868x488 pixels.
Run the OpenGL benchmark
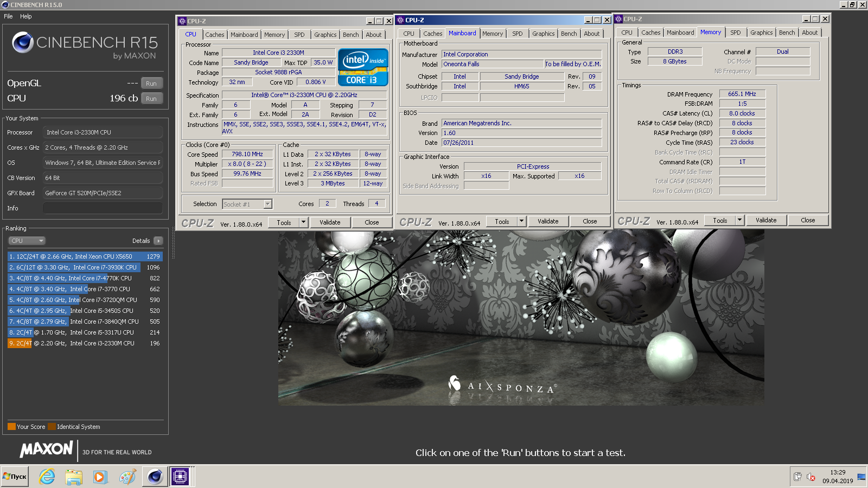pos(151,83)
